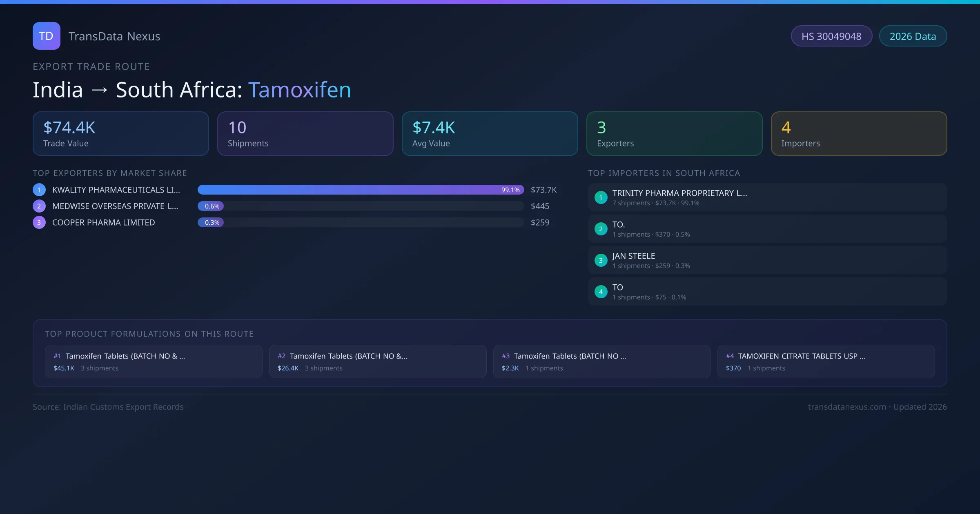This screenshot has height=514, width=980.
Task: Expand TRINITY PHARMA PROPRIETARY entry
Action: [x=679, y=193]
